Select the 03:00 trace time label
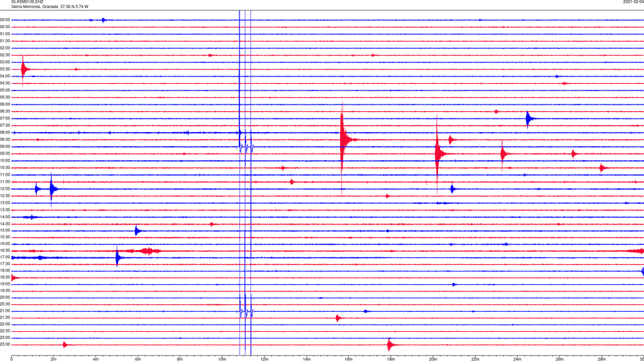The image size is (644, 362). [x=5, y=62]
